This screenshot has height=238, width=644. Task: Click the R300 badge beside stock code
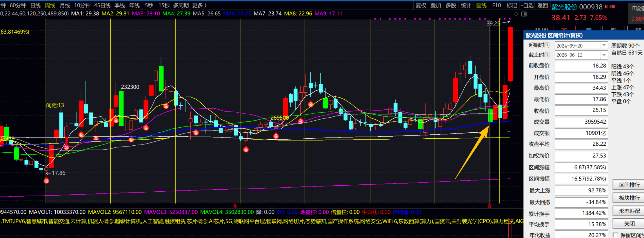[610, 7]
